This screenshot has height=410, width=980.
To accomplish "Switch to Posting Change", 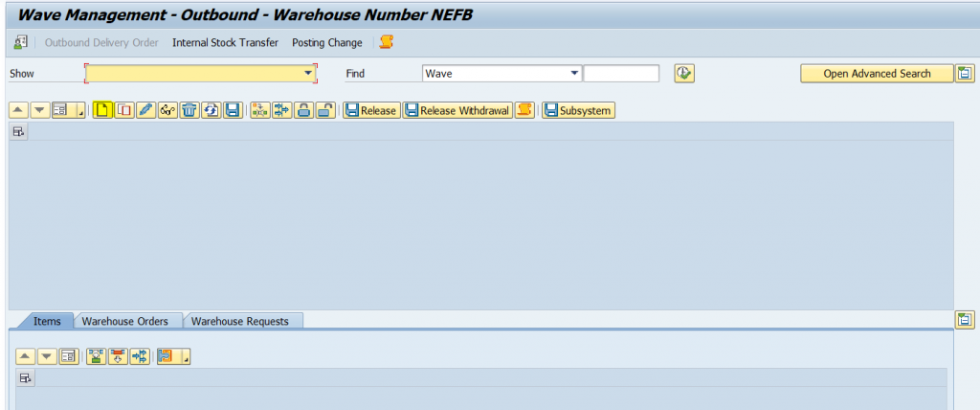I will point(327,42).
